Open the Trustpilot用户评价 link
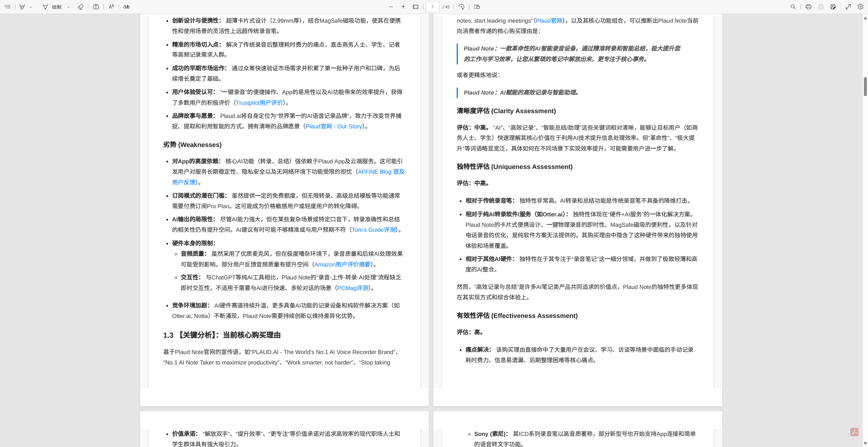Viewport: 868px width, 447px height. coord(259,103)
